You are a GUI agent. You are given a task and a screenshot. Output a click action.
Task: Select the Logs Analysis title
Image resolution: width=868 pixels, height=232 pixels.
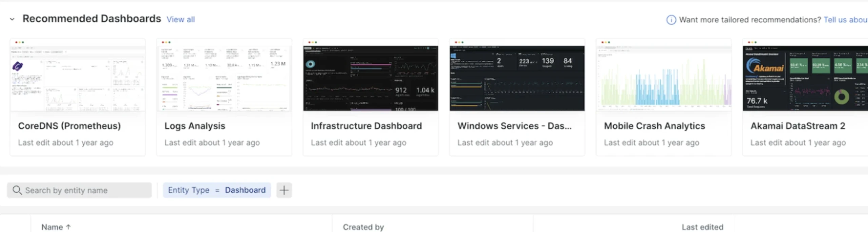coord(195,126)
